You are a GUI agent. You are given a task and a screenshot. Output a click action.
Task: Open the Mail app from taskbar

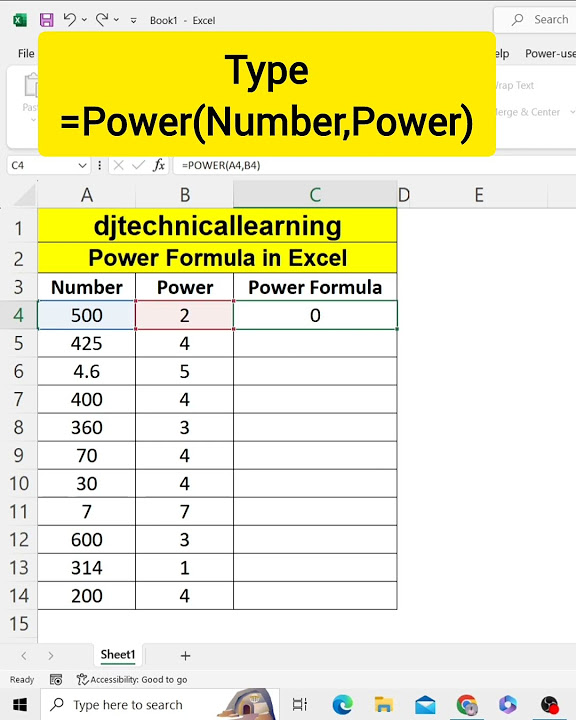pyautogui.click(x=425, y=704)
